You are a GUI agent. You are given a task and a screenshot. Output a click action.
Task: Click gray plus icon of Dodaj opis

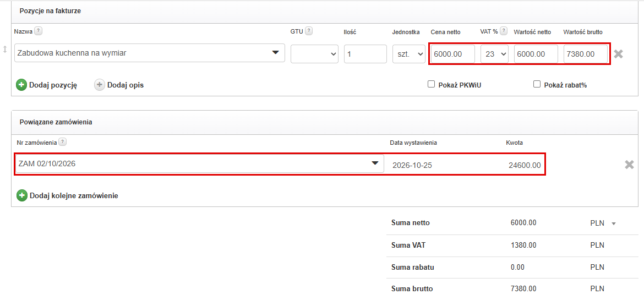pos(100,85)
